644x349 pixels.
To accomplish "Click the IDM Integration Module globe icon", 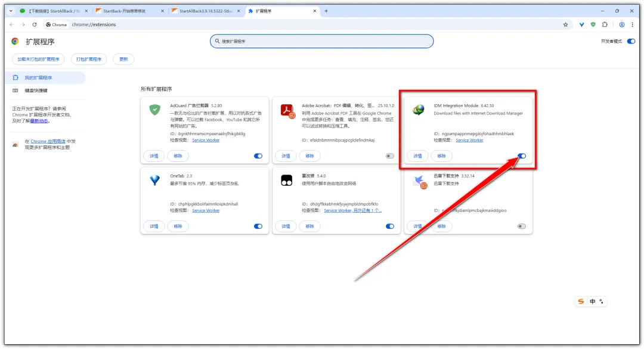I will (419, 110).
